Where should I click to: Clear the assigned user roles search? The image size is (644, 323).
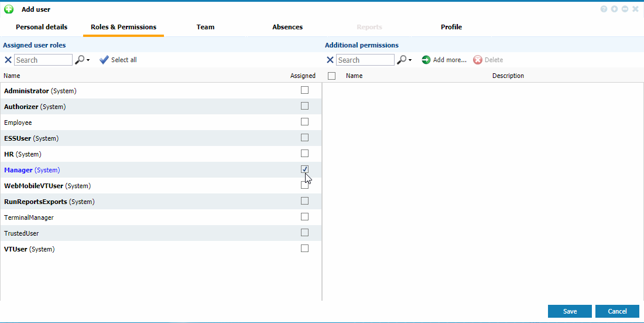pos(8,60)
